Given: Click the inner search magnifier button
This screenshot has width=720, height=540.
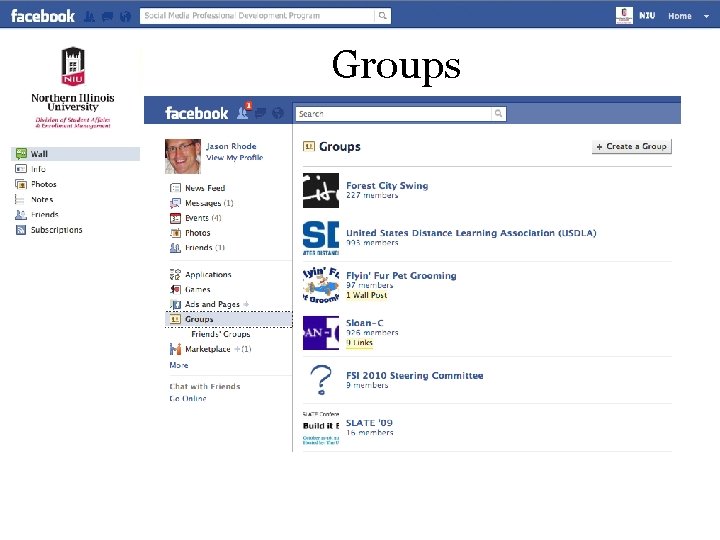Looking at the screenshot, I should click(x=499, y=114).
